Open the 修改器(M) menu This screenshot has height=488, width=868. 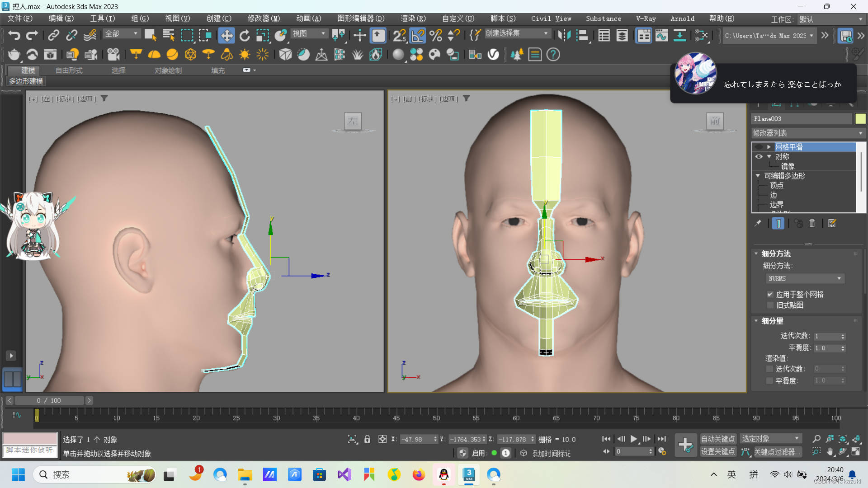[264, 19]
